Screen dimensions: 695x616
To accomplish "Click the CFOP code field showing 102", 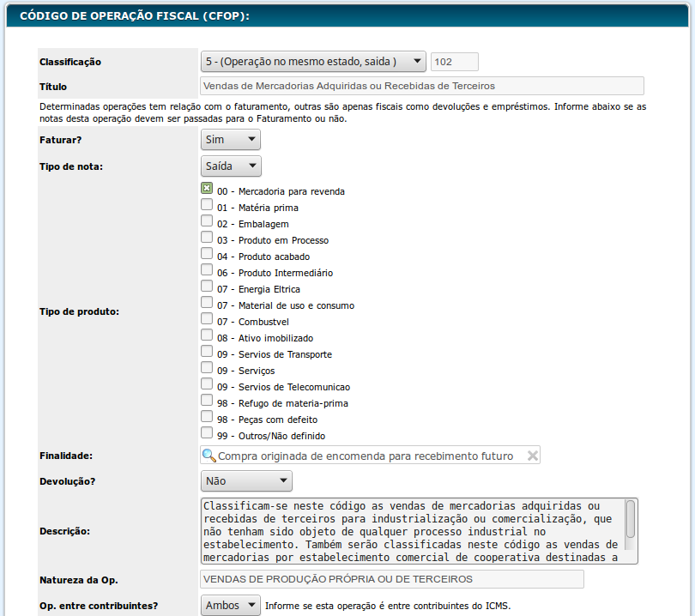I will (454, 62).
